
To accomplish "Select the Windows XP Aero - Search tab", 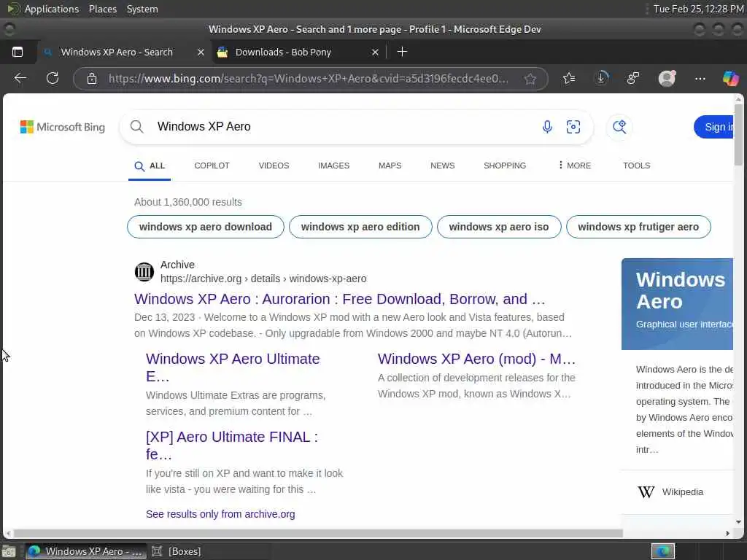I will [x=117, y=52].
